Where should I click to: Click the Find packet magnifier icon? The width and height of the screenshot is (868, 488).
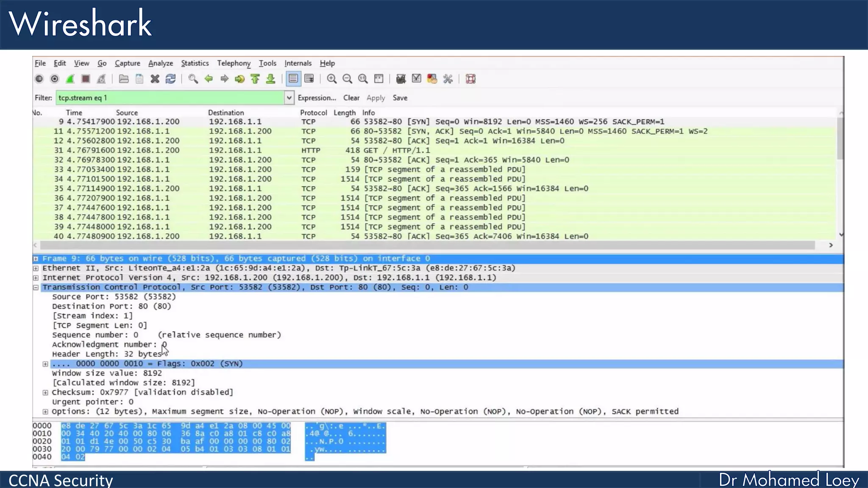tap(193, 79)
